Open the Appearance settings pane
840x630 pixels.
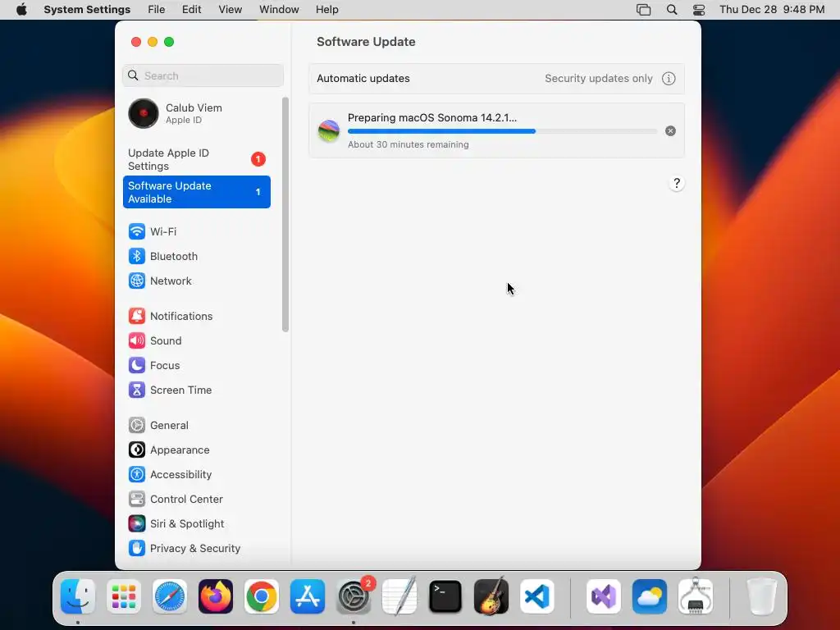pyautogui.click(x=196, y=450)
